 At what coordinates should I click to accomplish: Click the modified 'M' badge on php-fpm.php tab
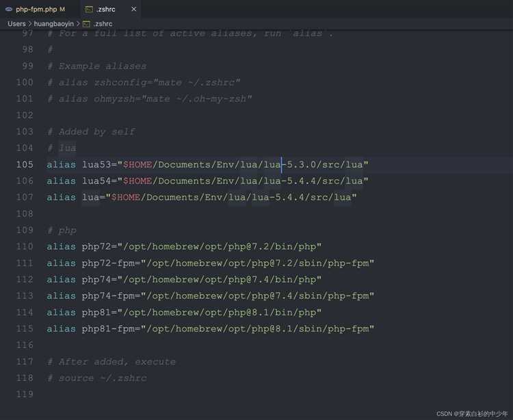click(62, 9)
